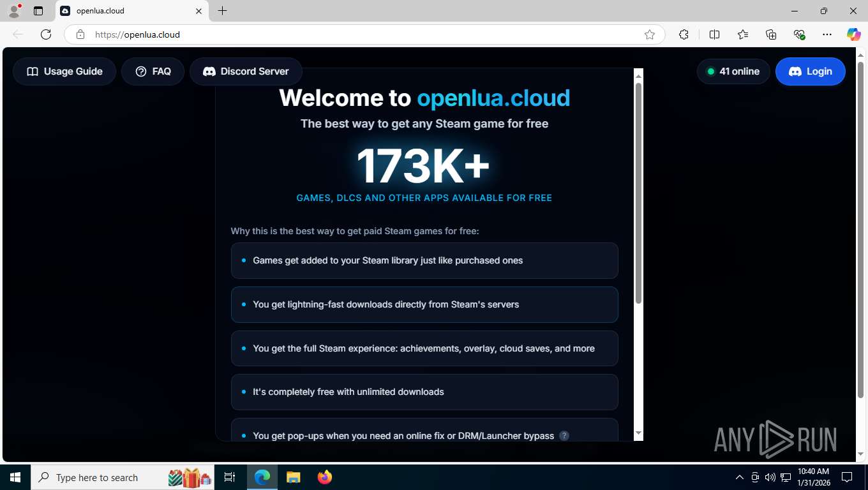Launch Firefox from the taskbar

[325, 477]
